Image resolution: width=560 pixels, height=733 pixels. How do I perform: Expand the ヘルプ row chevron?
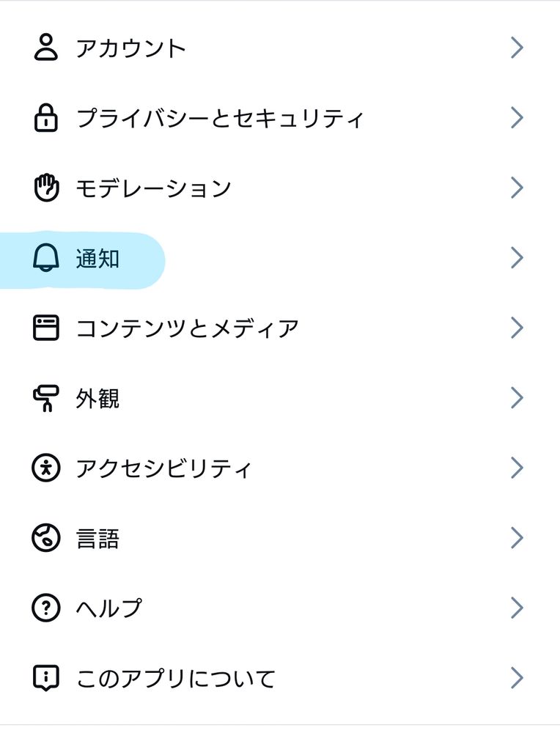click(x=517, y=608)
